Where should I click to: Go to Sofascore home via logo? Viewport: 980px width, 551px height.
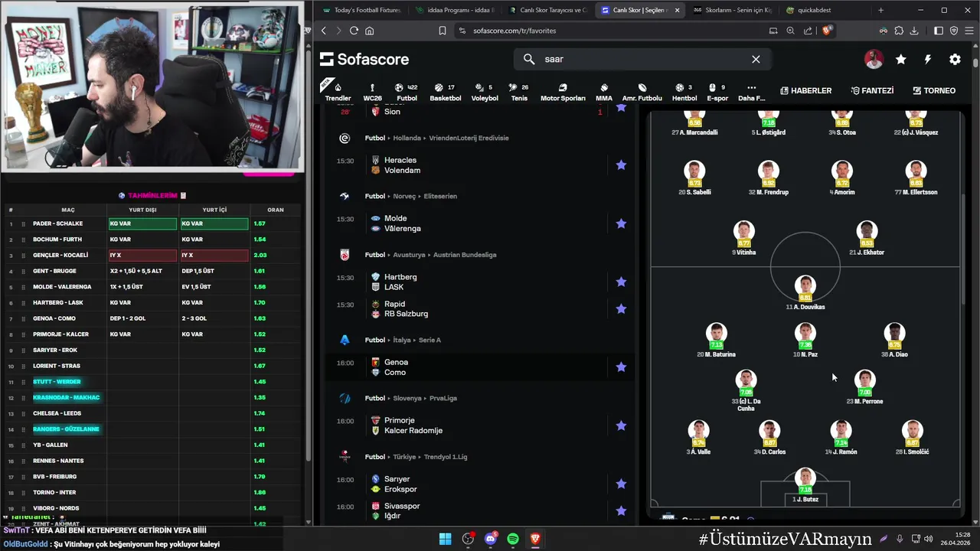click(x=364, y=59)
